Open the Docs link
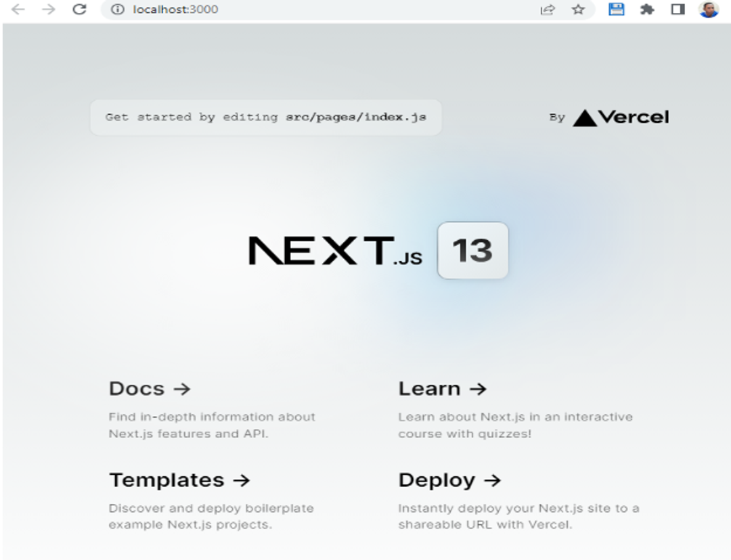Screen dimensions: 731x560 coord(149,388)
